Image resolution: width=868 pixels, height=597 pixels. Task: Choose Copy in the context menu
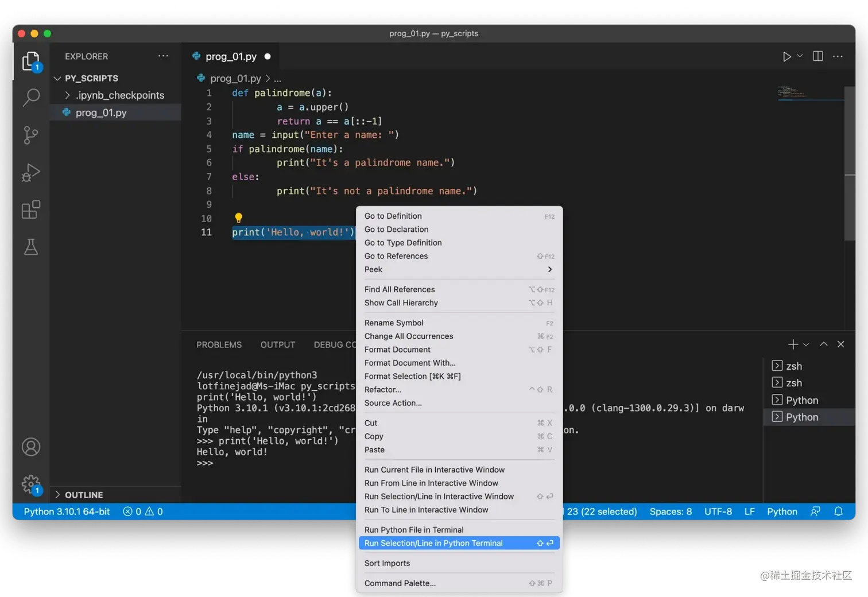coord(459,436)
